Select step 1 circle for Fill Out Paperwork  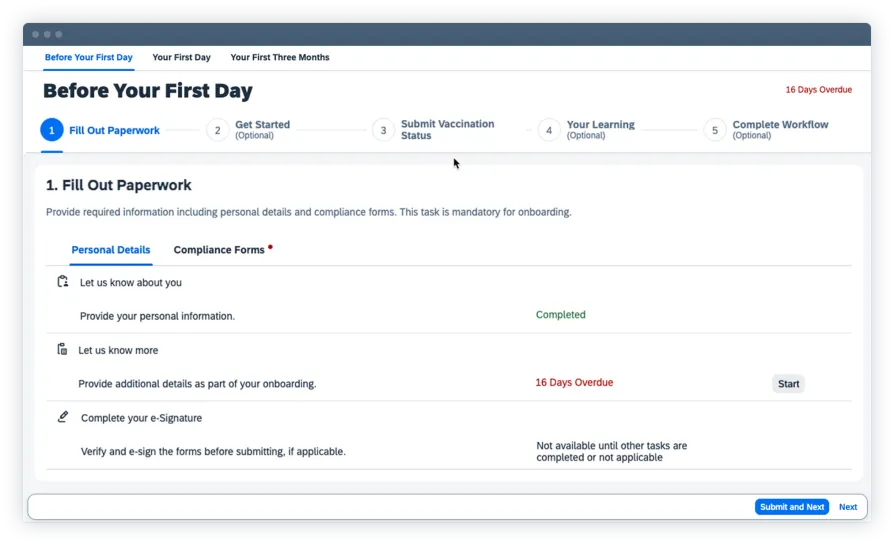(51, 130)
